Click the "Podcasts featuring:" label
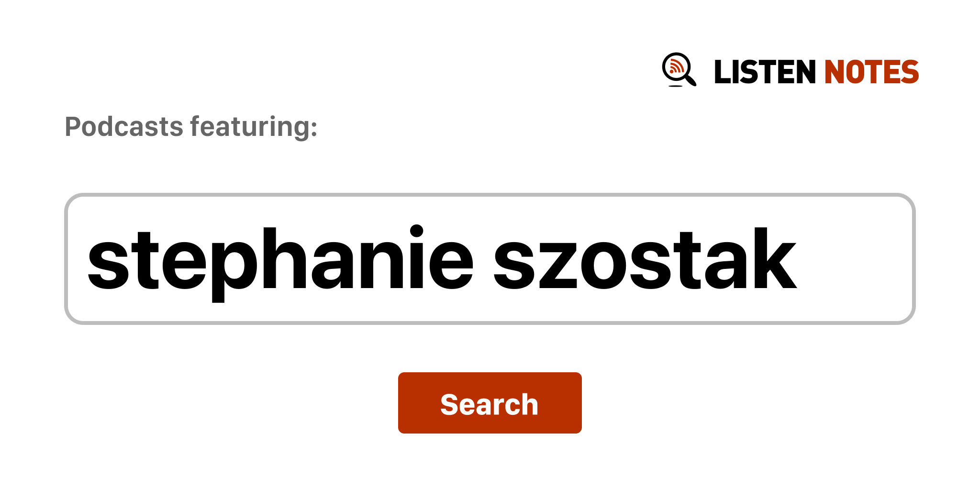980x490 pixels. coord(191,127)
